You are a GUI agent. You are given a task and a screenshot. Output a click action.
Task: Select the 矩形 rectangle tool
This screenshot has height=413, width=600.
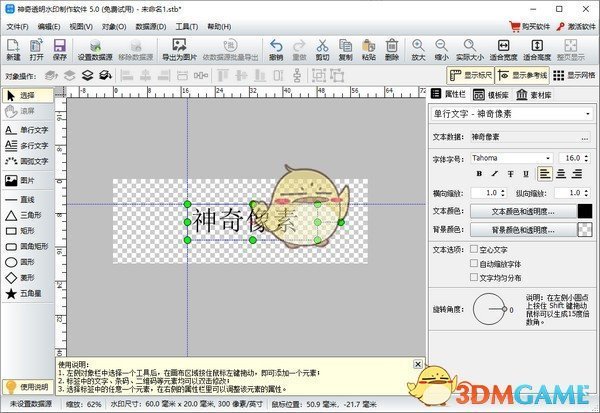[28, 231]
